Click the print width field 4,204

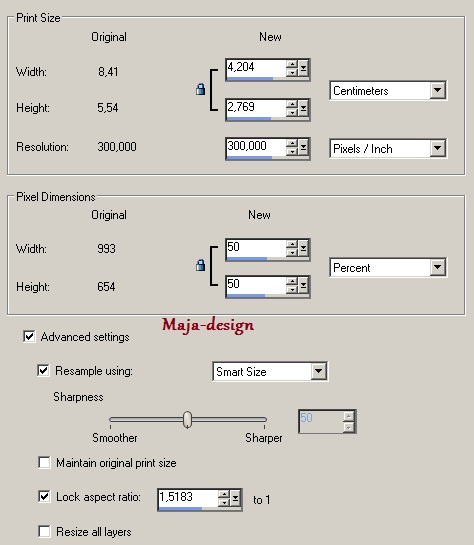click(x=256, y=69)
